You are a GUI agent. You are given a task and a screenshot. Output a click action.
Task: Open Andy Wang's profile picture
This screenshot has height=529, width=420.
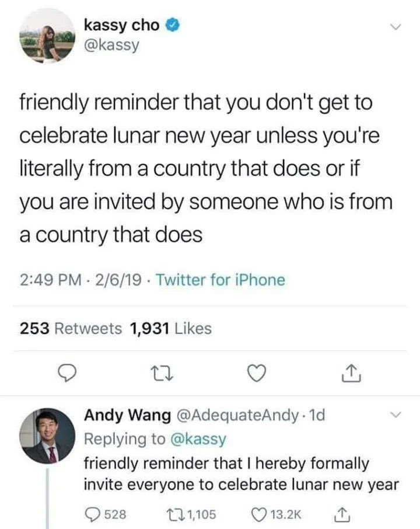47,436
